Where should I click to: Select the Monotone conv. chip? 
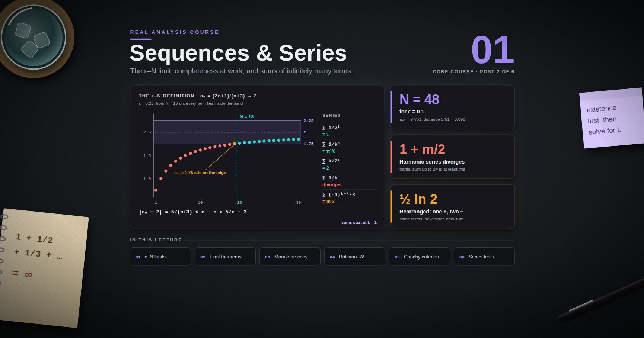tap(290, 257)
